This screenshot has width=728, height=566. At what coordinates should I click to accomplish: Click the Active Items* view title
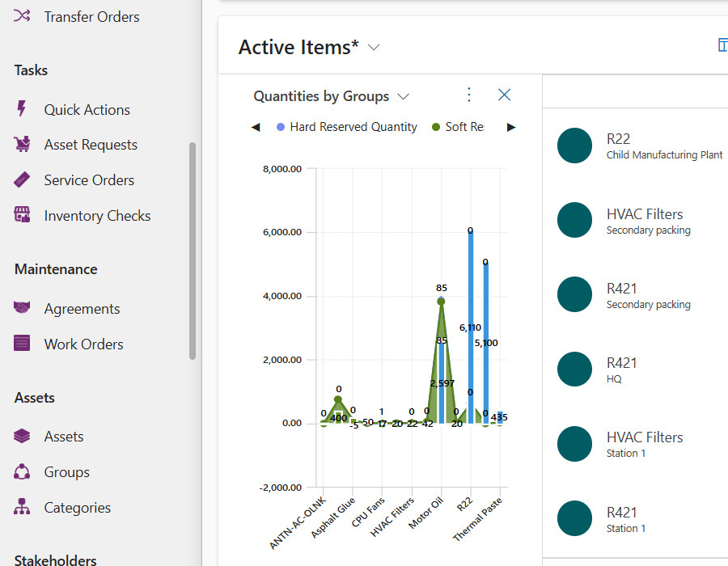(298, 48)
